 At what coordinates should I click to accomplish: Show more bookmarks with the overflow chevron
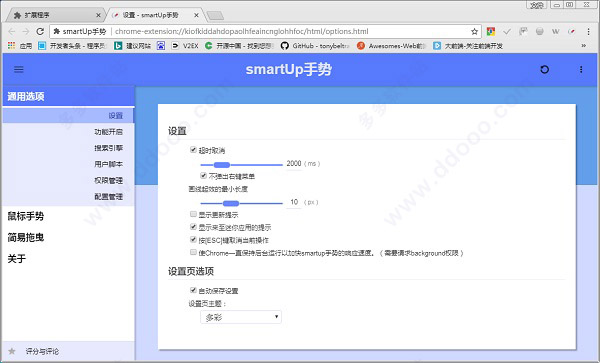[x=584, y=46]
